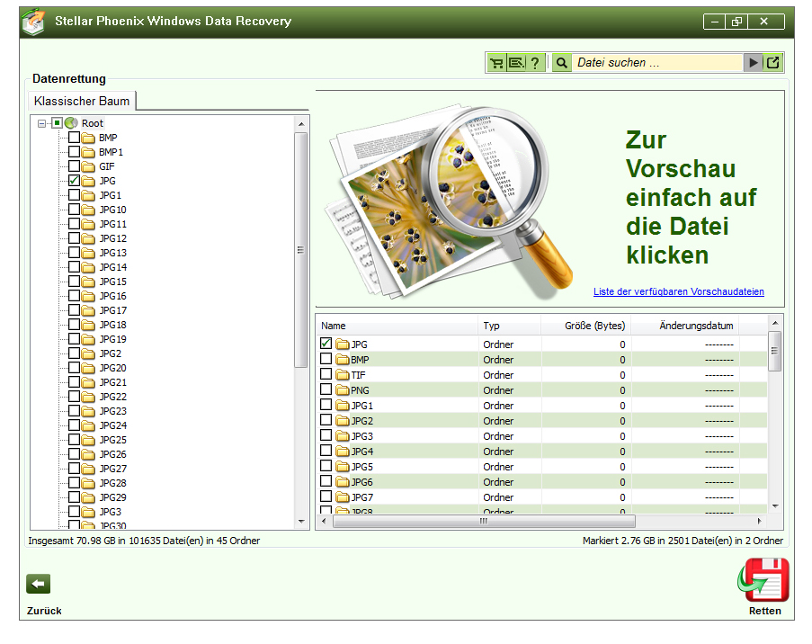
Task: Sort by Typ column header
Action: click(510, 326)
